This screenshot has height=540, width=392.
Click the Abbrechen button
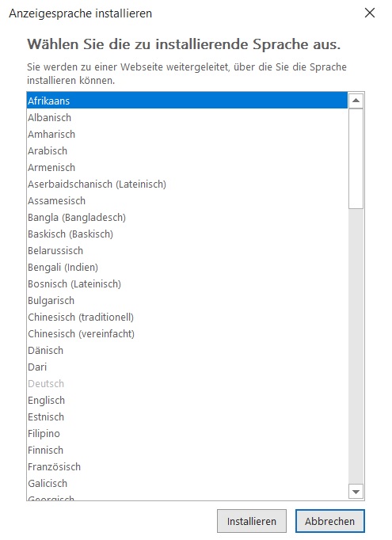click(329, 521)
